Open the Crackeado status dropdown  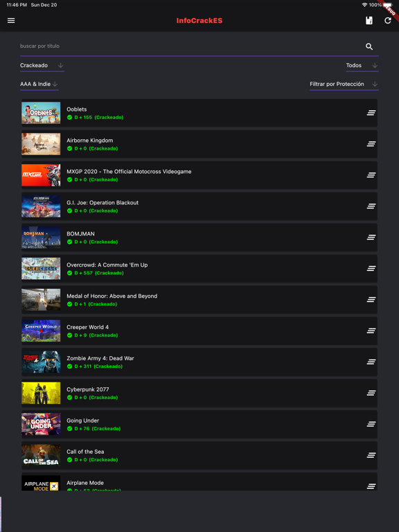(x=42, y=66)
